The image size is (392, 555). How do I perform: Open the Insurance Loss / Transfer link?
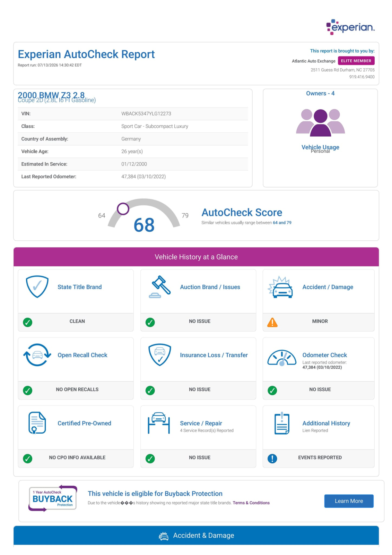pos(214,355)
